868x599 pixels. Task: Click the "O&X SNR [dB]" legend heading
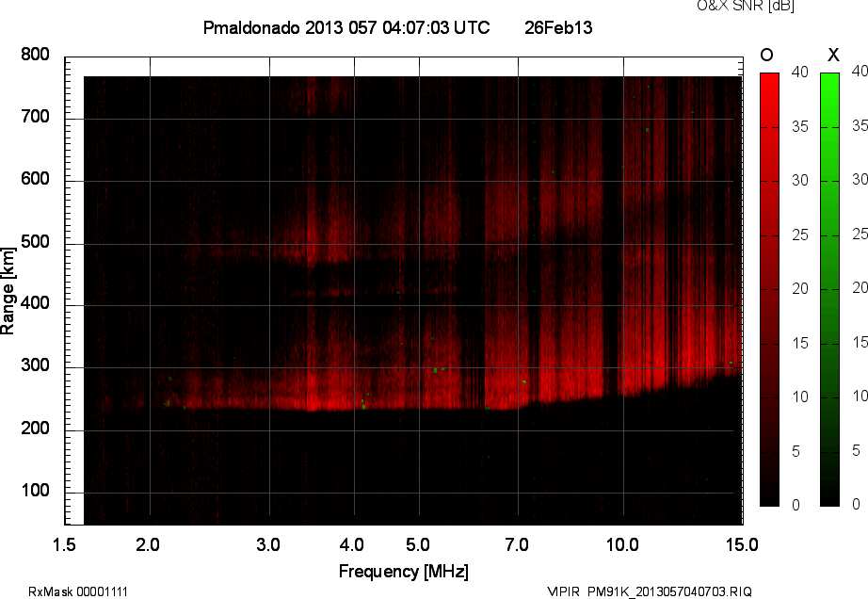pyautogui.click(x=745, y=6)
